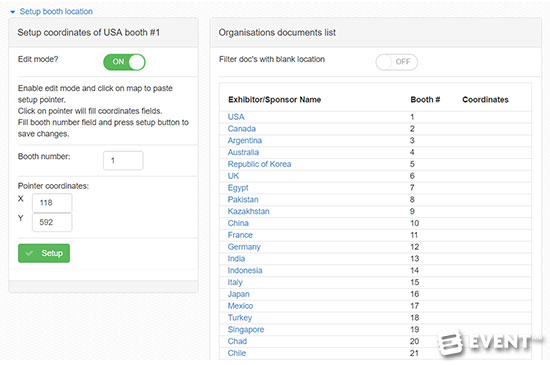Click the X pointer coordinate field
550x365 pixels.
pos(52,203)
